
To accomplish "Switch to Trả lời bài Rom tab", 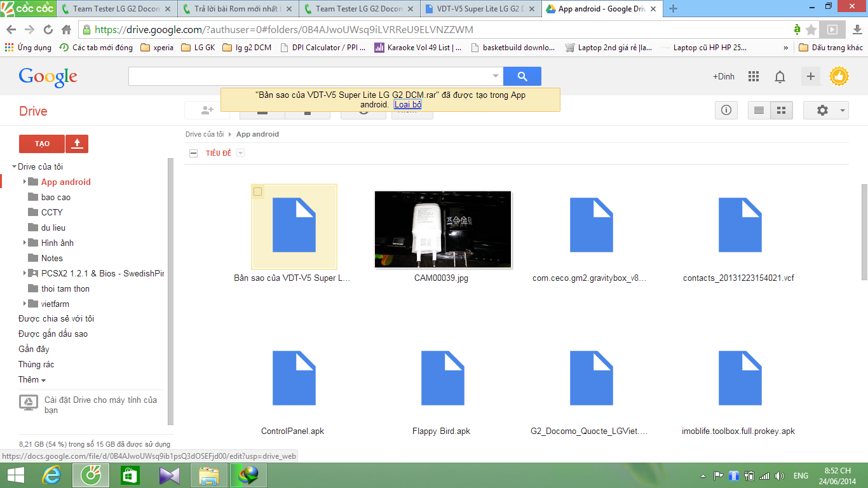I will tap(238, 9).
